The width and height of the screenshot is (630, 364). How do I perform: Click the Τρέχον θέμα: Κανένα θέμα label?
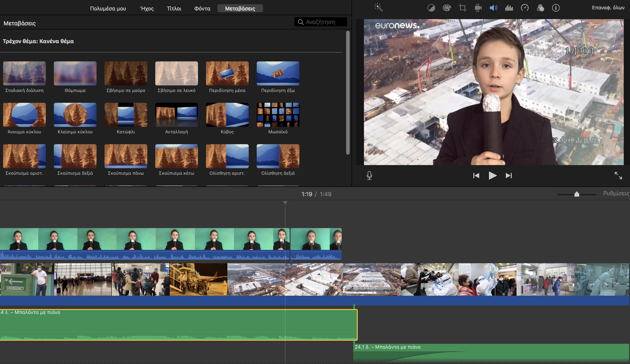38,41
